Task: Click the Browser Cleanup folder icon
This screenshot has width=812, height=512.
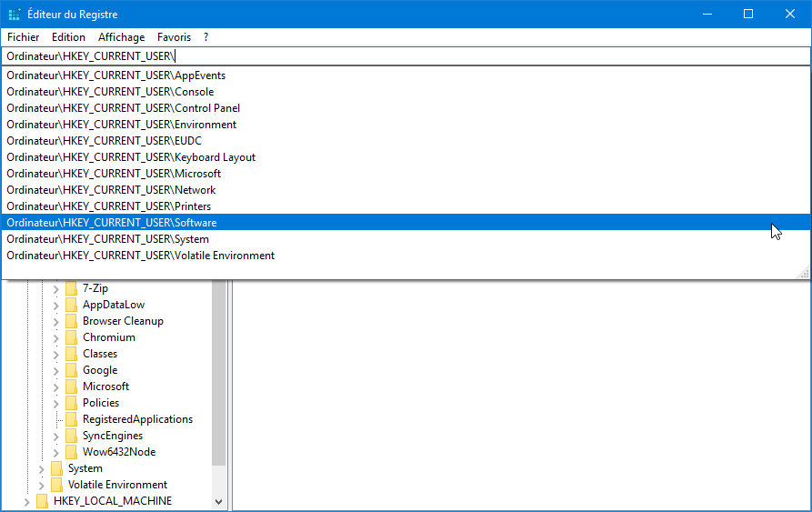Action: coord(72,321)
